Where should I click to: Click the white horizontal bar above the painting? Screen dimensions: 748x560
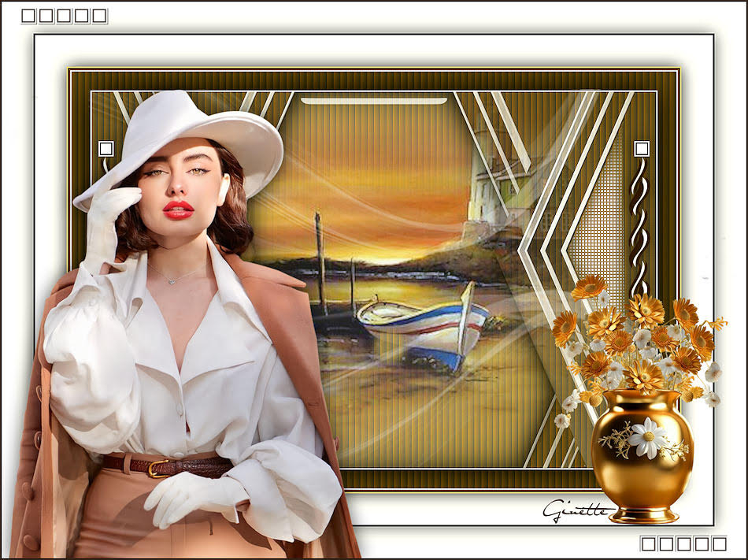pyautogui.click(x=374, y=101)
